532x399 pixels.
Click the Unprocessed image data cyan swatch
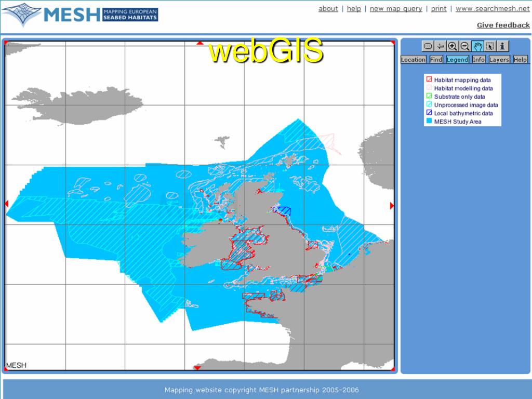click(429, 104)
